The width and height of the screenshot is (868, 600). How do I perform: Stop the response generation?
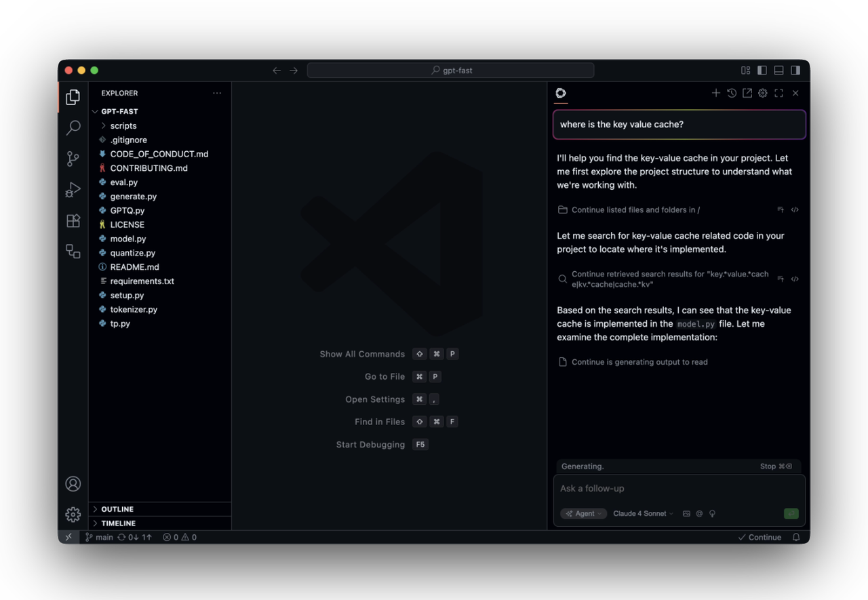tap(776, 466)
